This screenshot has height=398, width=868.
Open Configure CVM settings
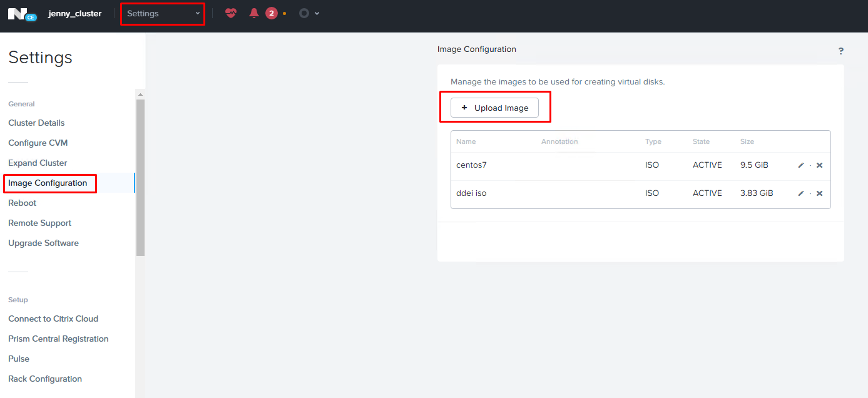pos(38,143)
